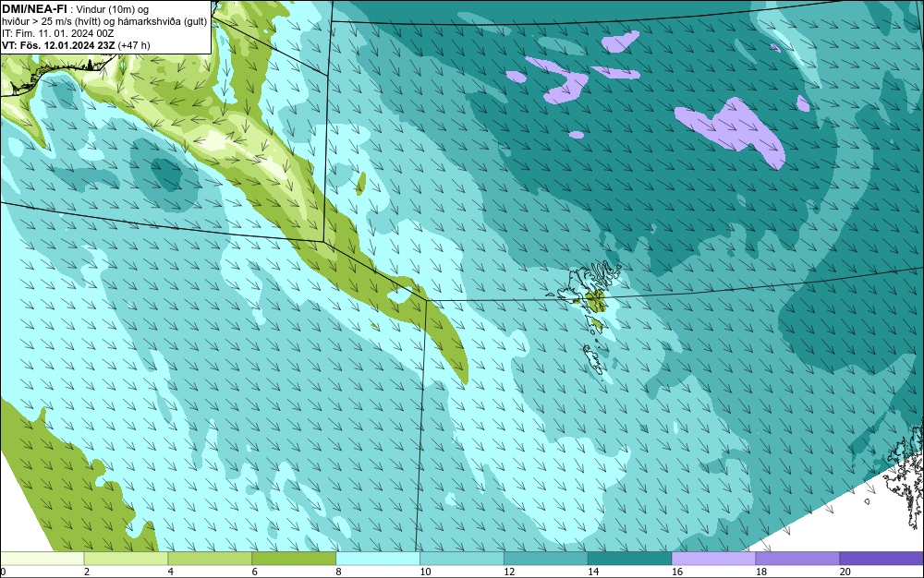Click the legend scale value 20

(845, 572)
